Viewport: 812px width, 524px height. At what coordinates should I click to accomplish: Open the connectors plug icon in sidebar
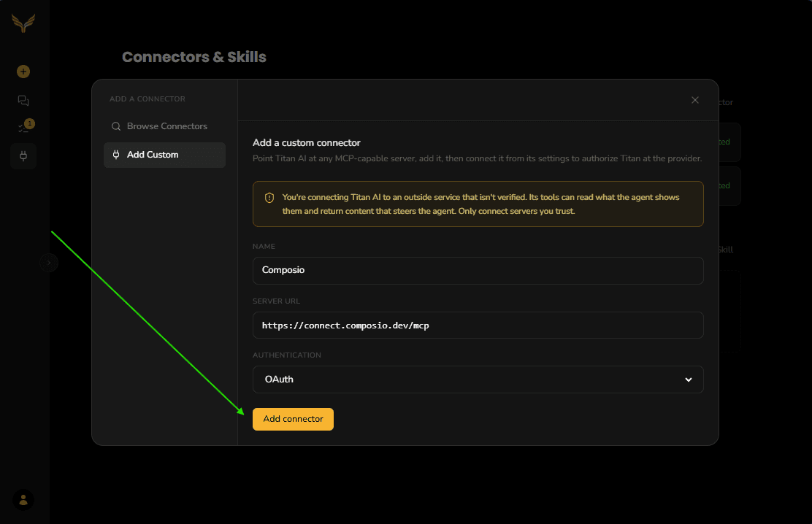pos(23,156)
